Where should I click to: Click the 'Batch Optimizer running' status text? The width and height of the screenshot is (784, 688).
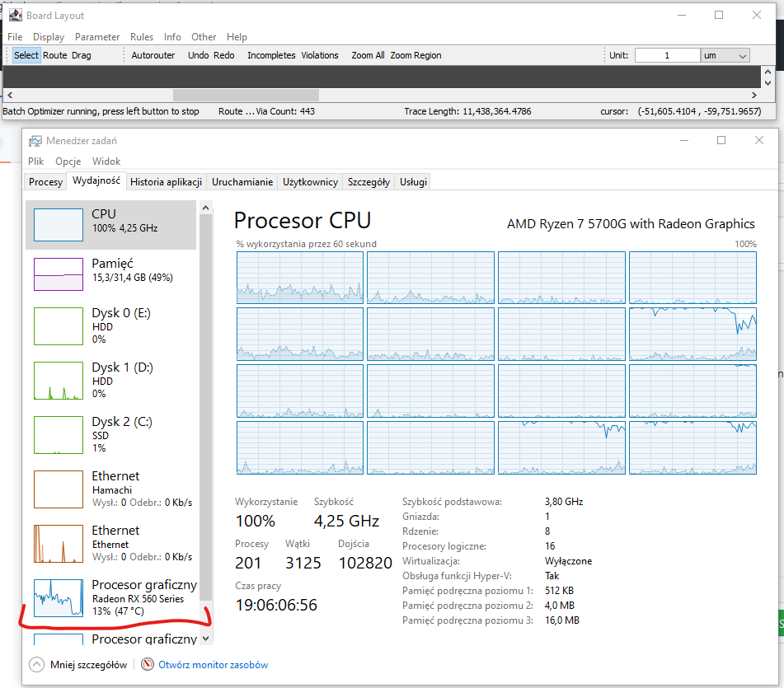point(101,111)
